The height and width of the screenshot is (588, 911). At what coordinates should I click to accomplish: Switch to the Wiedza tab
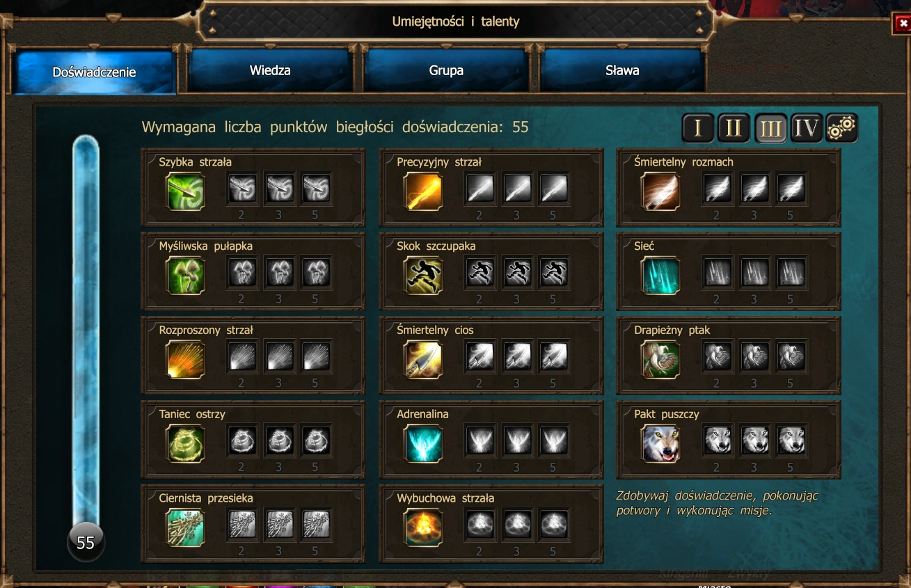270,70
